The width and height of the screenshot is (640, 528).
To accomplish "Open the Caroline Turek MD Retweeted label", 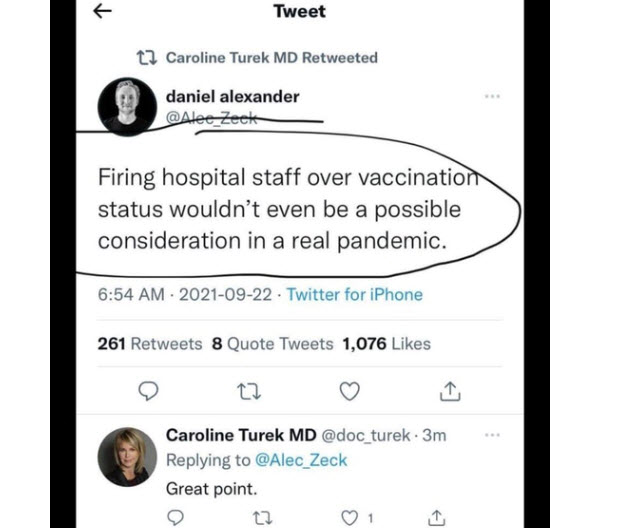I will pos(270,57).
